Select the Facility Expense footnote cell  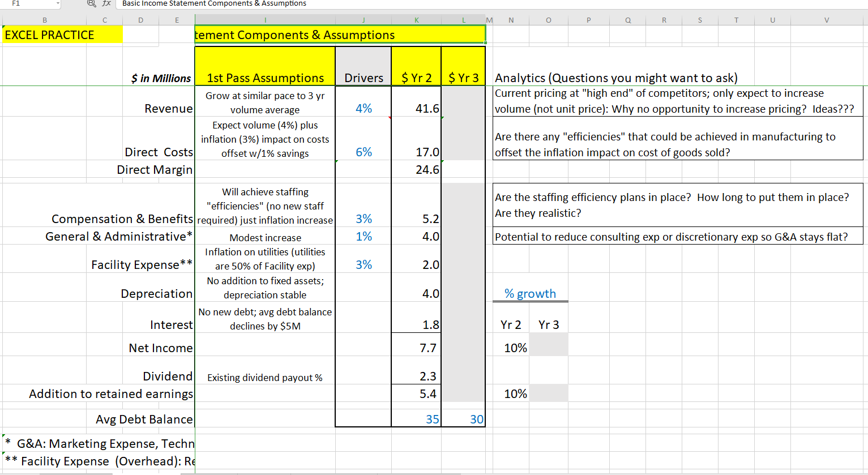pos(96,461)
